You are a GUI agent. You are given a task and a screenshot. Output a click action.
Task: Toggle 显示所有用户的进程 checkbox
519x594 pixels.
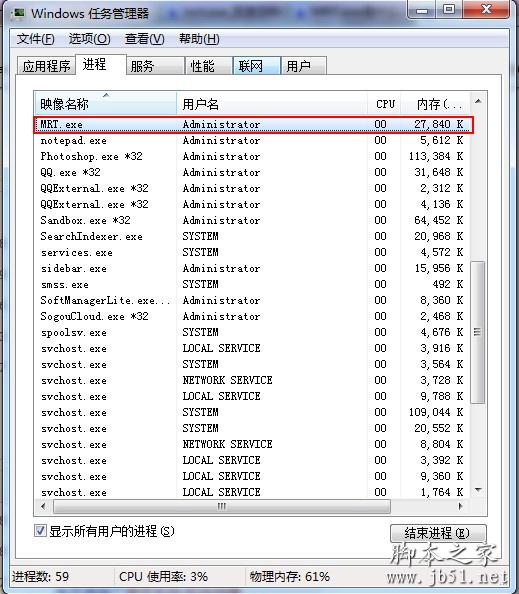point(40,531)
